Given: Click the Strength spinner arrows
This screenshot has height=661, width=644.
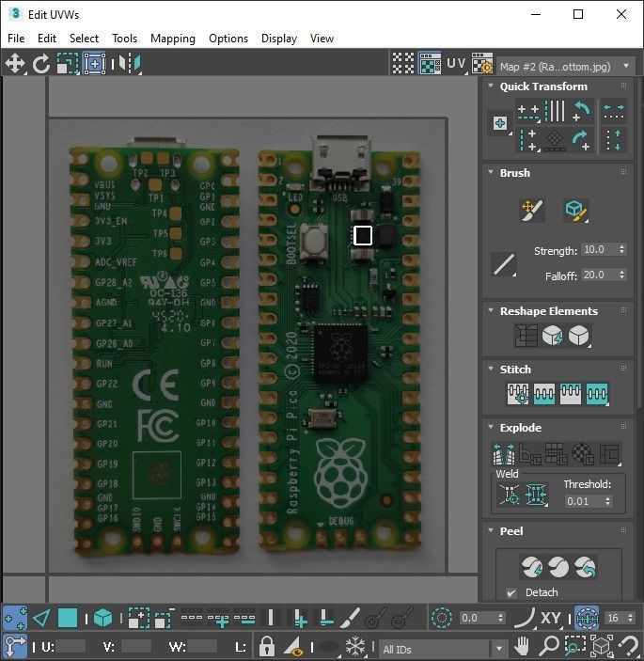Looking at the screenshot, I should 621,249.
